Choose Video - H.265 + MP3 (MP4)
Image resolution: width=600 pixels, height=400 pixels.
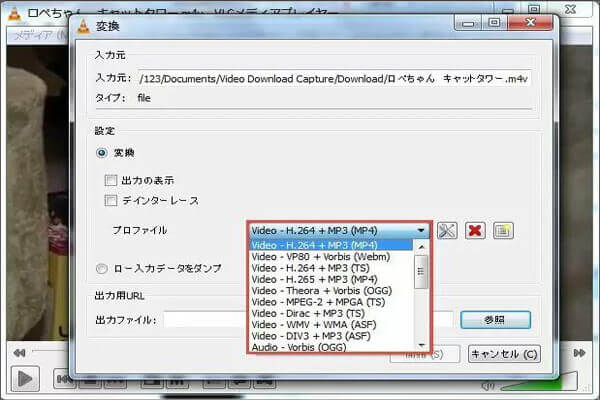click(331, 279)
